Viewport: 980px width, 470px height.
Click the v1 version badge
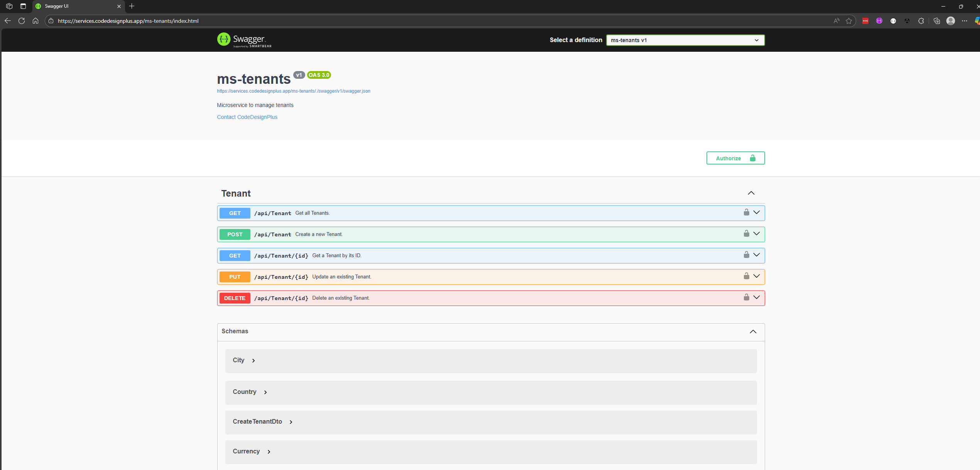tap(299, 75)
